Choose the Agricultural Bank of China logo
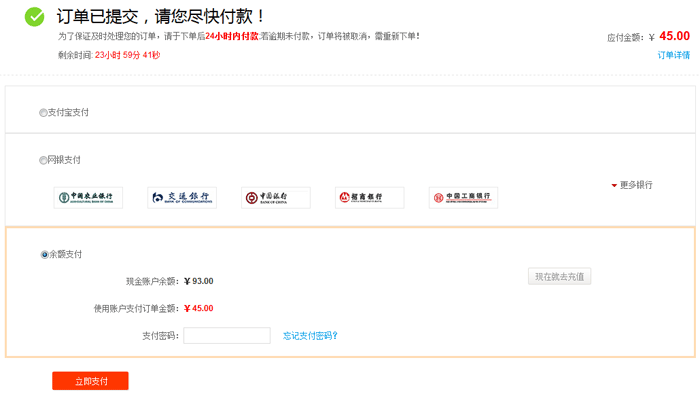 [88, 198]
